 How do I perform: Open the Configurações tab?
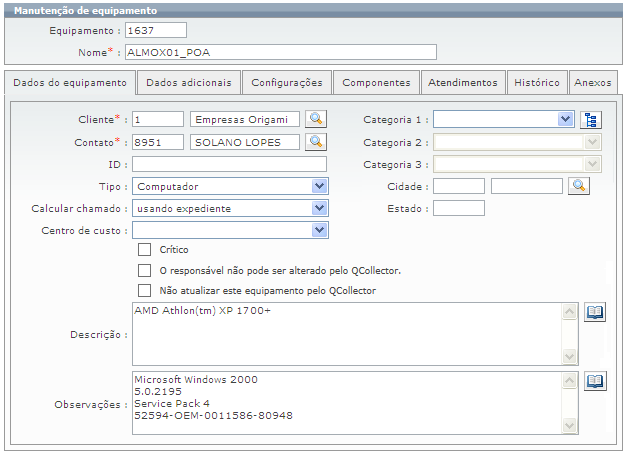point(286,83)
